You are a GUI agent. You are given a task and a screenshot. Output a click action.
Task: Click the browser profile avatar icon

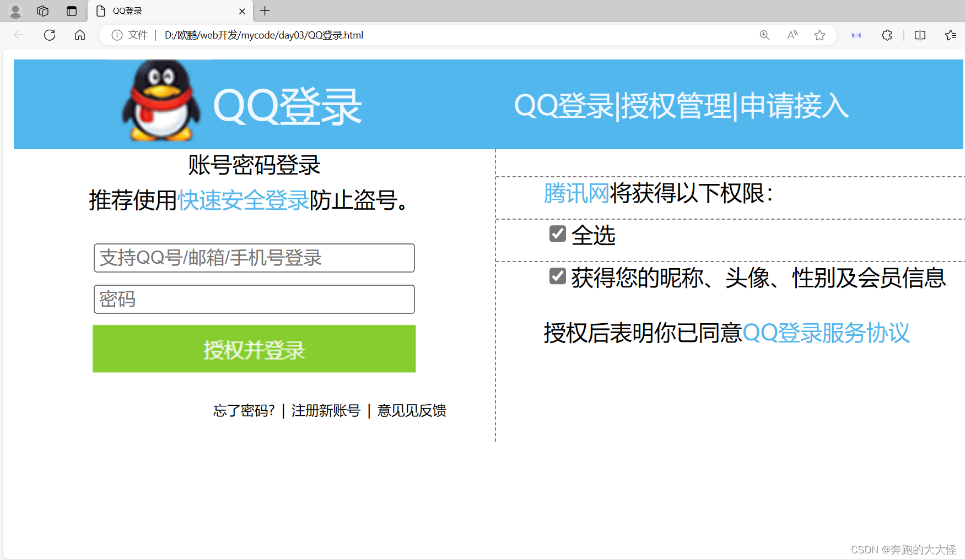[15, 11]
